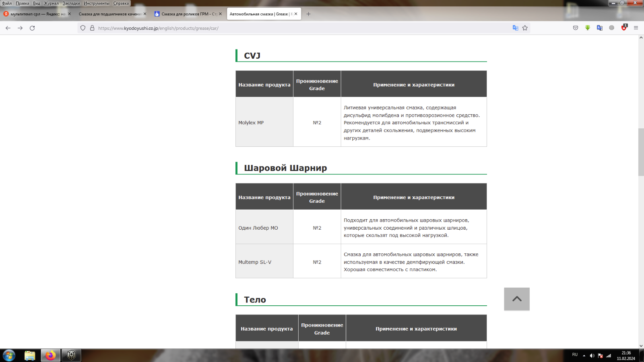Close the Автомобильная смазка tab
The image size is (644, 362).
point(296,14)
